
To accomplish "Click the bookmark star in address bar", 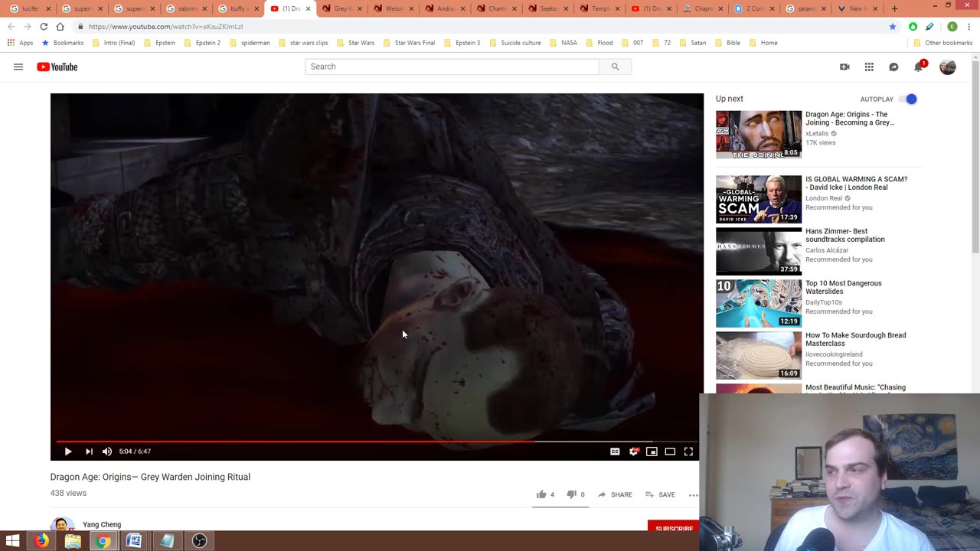I will (893, 26).
